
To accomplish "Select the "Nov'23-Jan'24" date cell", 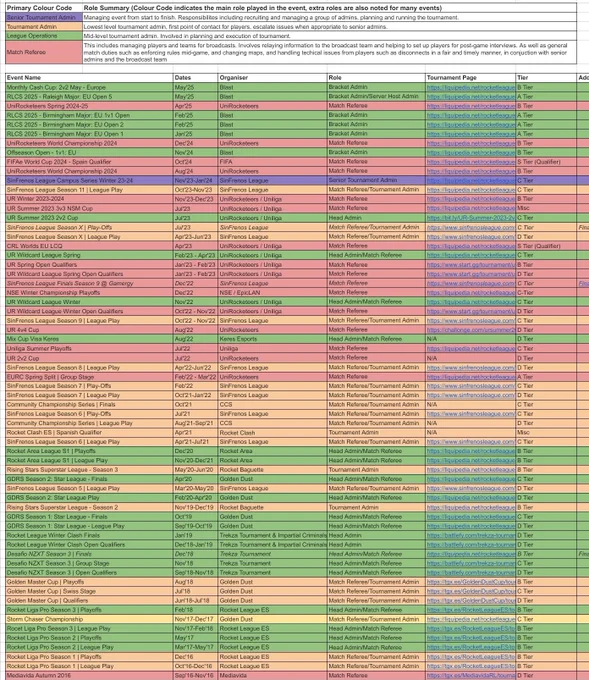I will coord(195,180).
